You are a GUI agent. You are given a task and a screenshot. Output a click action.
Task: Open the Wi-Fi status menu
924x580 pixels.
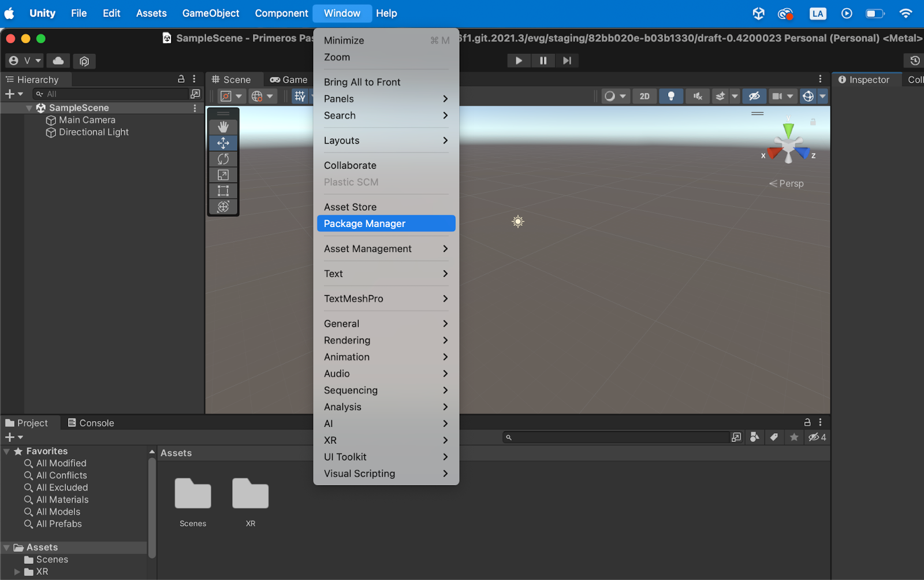click(x=906, y=13)
